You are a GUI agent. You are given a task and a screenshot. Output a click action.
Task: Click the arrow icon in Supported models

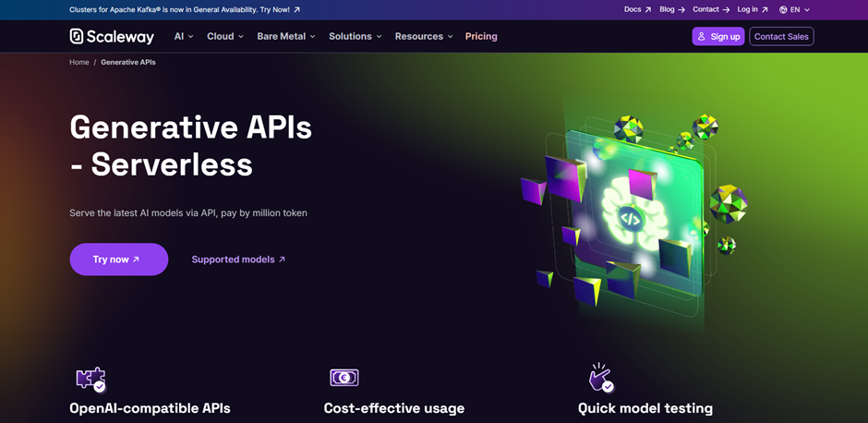282,260
